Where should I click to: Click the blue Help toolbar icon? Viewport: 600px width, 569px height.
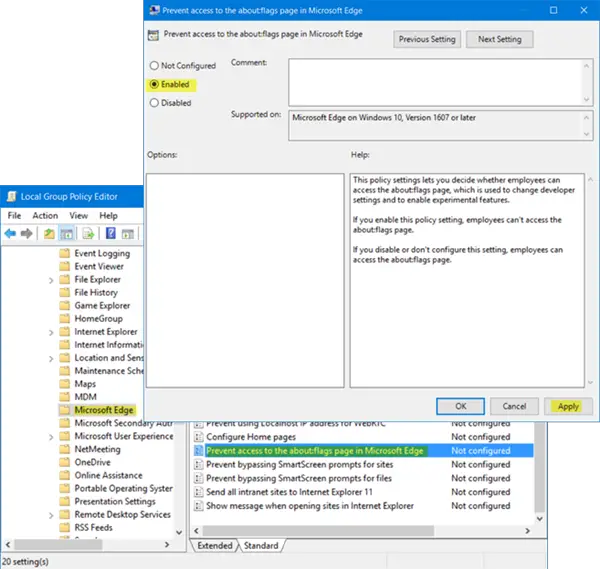pyautogui.click(x=109, y=233)
